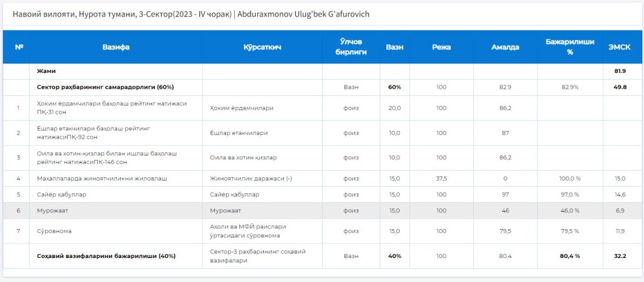Click the Вазн column header
Image resolution: width=644 pixels, height=282 pixels.
click(x=394, y=47)
